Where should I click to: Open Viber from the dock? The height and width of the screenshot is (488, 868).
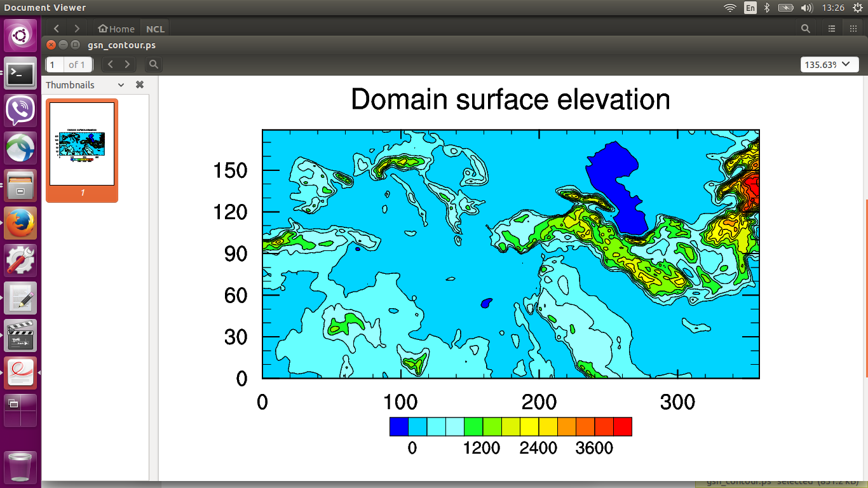tap(21, 111)
